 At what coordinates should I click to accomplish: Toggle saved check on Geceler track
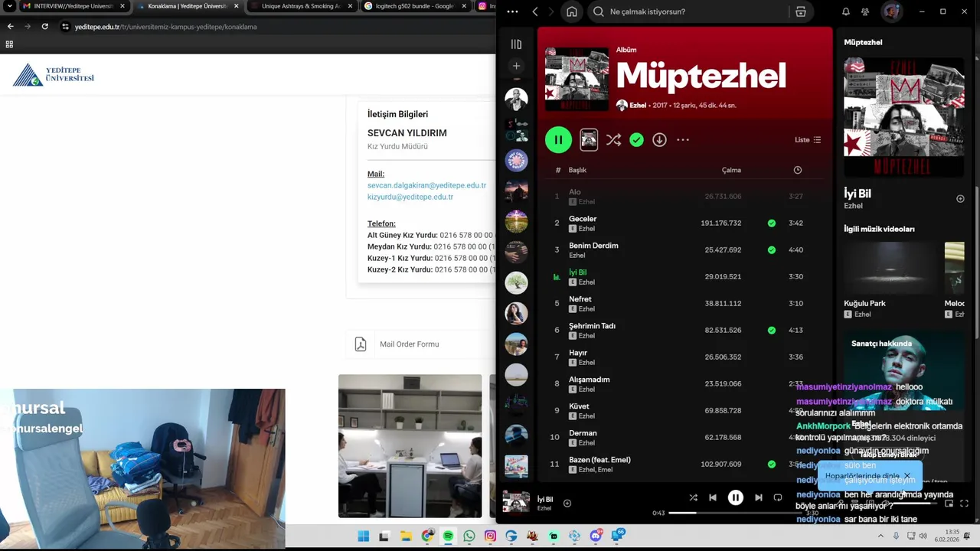pos(771,223)
